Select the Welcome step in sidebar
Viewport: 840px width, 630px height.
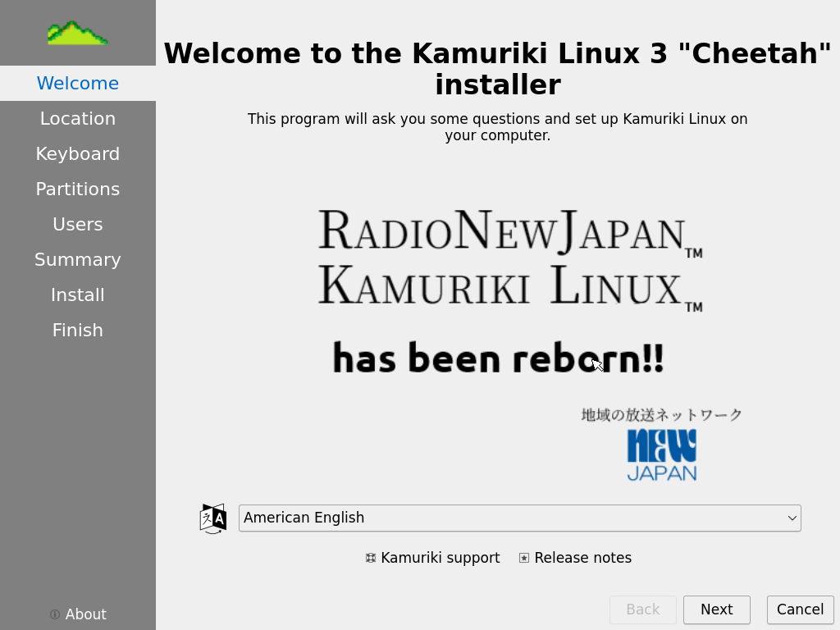[x=78, y=83]
